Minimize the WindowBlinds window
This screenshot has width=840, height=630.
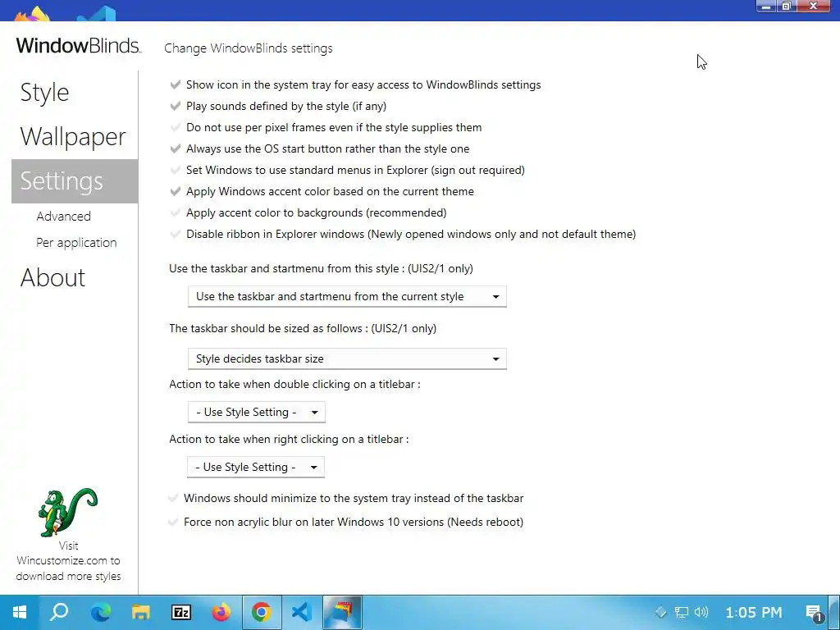tap(766, 6)
